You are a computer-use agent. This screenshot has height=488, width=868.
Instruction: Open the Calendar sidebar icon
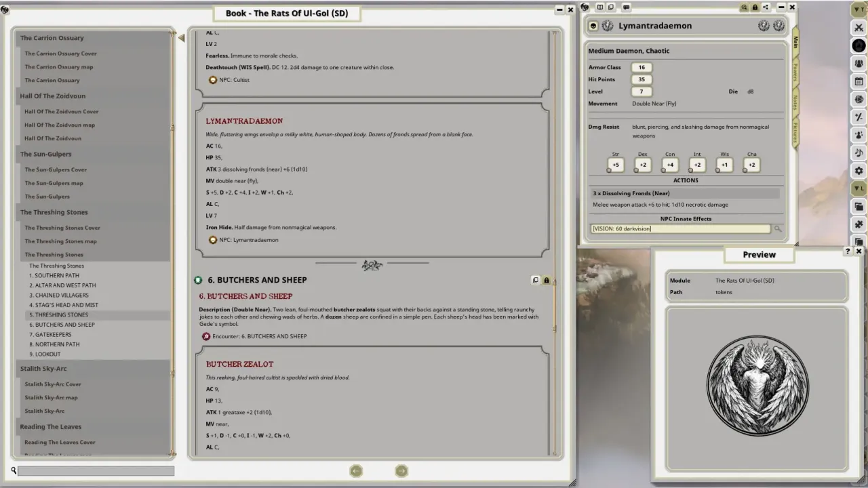click(x=859, y=81)
